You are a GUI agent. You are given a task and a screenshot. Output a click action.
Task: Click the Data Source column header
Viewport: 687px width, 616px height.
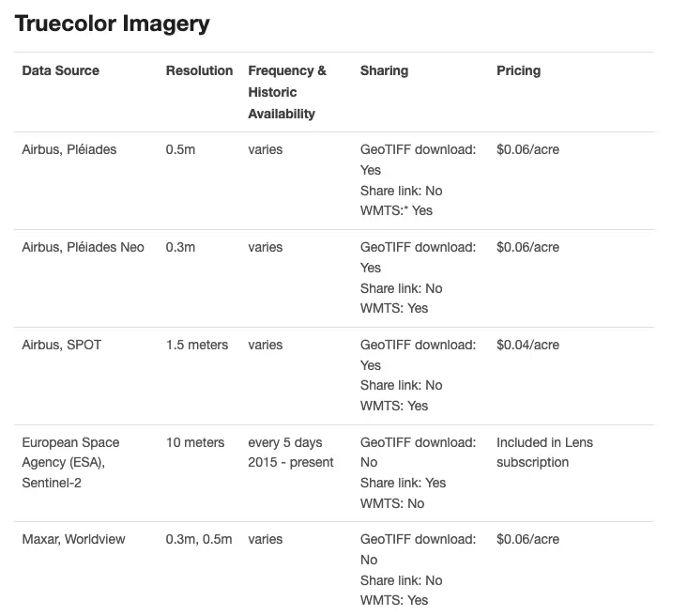pyautogui.click(x=60, y=70)
